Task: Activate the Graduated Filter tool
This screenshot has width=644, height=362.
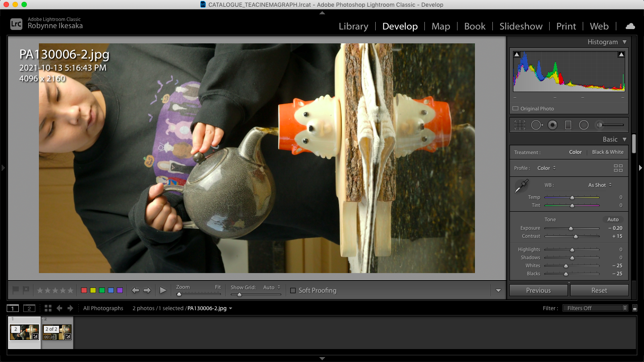Action: coord(568,125)
